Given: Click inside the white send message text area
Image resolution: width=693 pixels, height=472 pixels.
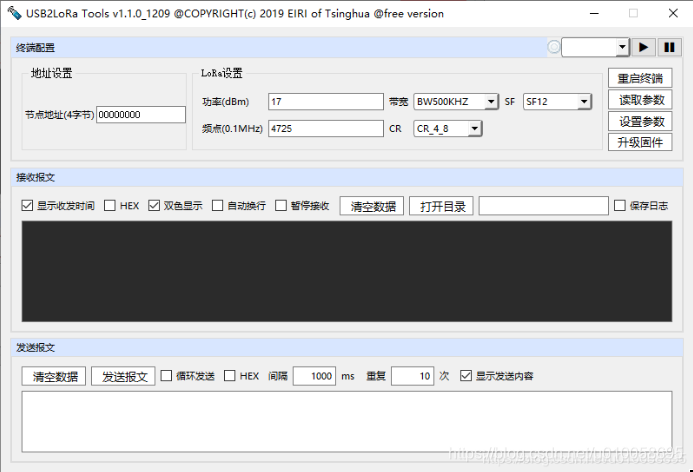Looking at the screenshot, I should pyautogui.click(x=347, y=422).
